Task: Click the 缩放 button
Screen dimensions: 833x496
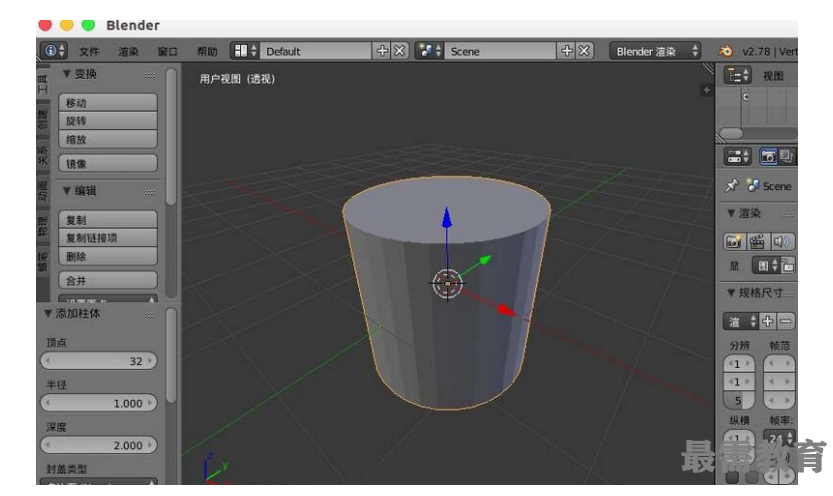Action: pos(108,140)
